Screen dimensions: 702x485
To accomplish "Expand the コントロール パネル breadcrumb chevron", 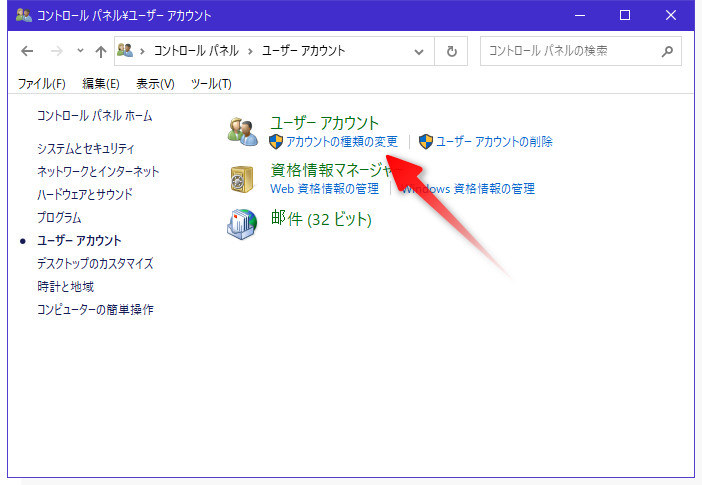I will pyautogui.click(x=252, y=51).
